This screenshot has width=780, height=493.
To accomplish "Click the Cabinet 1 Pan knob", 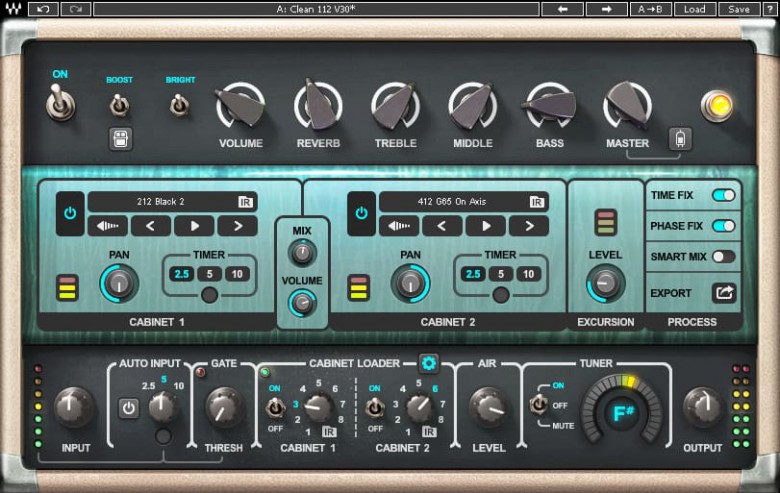I will click(119, 283).
